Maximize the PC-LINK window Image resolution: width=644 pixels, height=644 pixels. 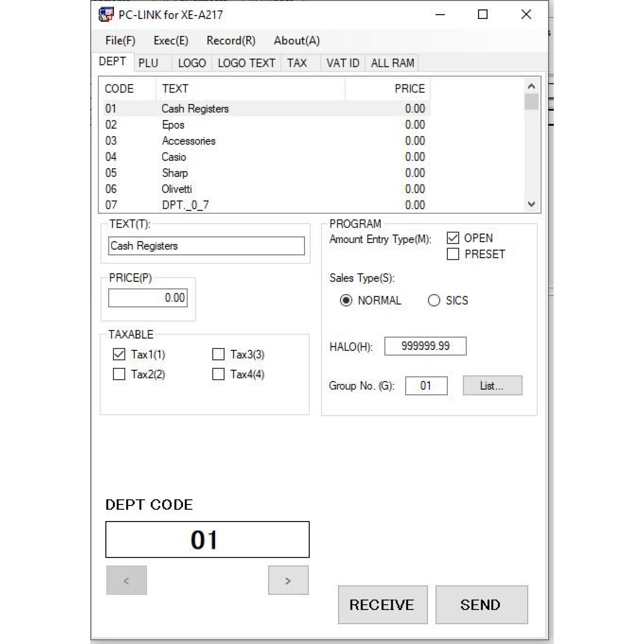click(x=483, y=15)
